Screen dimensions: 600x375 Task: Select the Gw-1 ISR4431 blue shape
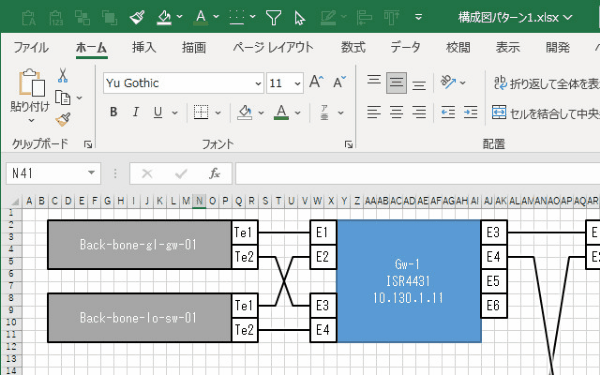point(409,281)
